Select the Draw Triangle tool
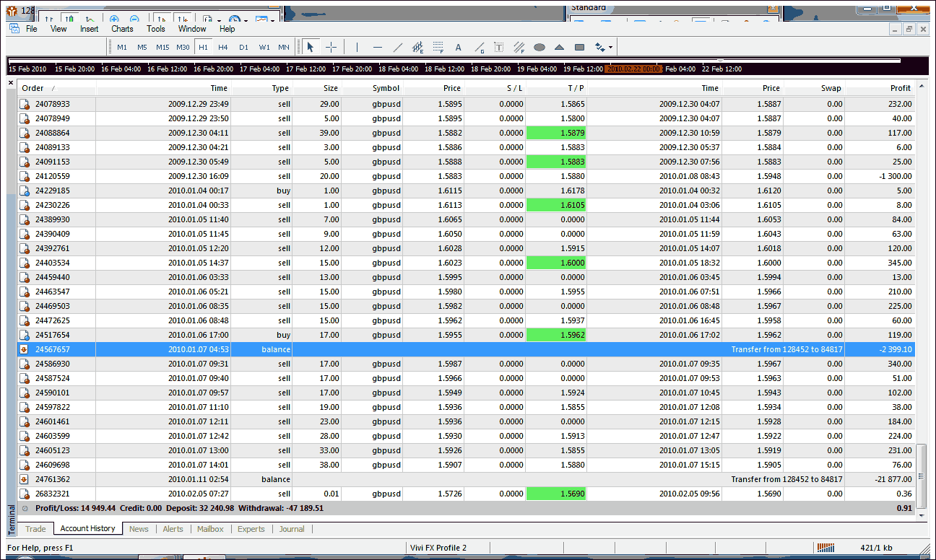Screen dimensions: 936x560 [x=560, y=48]
